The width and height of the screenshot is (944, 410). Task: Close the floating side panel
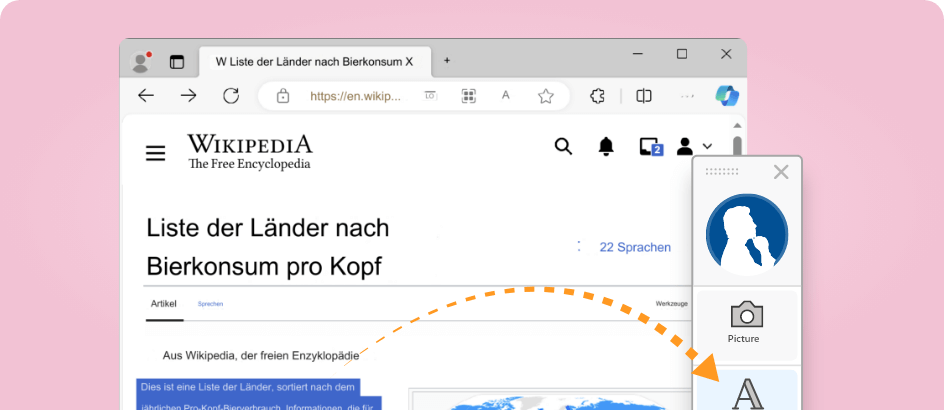(x=781, y=172)
